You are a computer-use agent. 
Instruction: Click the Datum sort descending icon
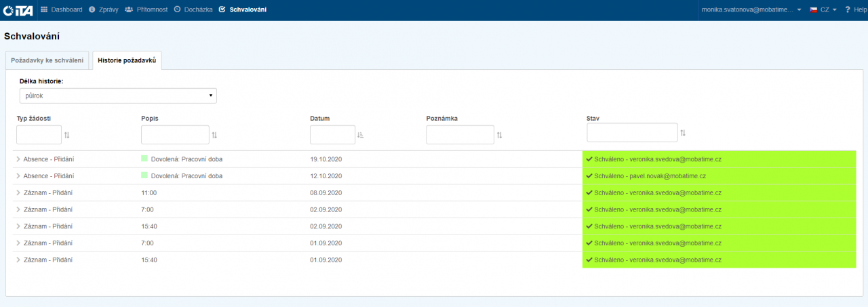(360, 136)
